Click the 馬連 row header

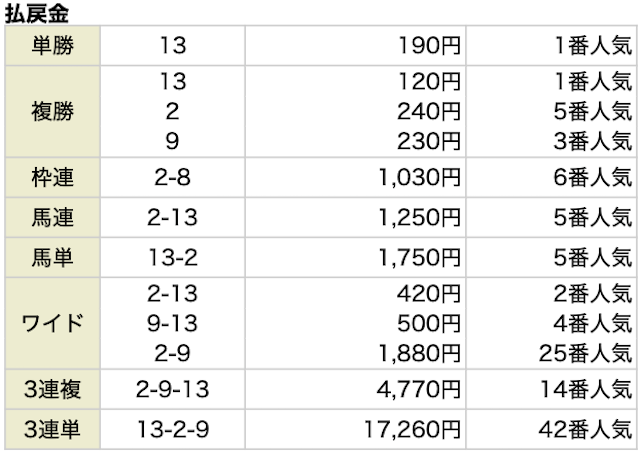53,216
